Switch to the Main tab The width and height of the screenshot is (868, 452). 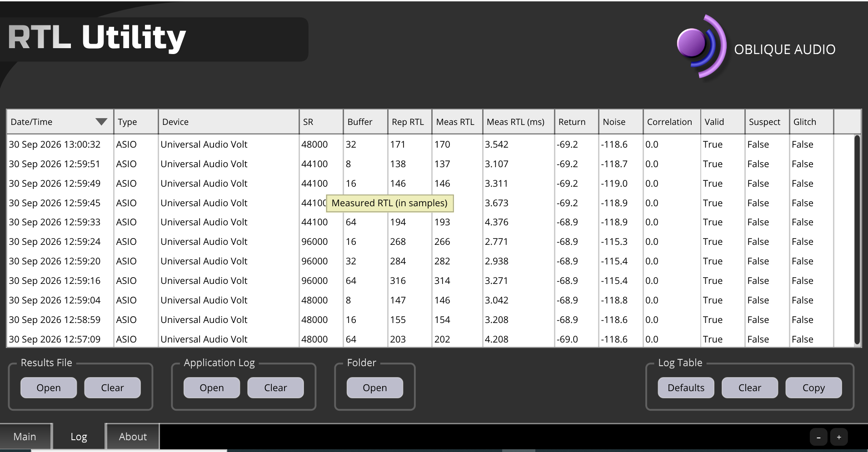[x=25, y=437]
